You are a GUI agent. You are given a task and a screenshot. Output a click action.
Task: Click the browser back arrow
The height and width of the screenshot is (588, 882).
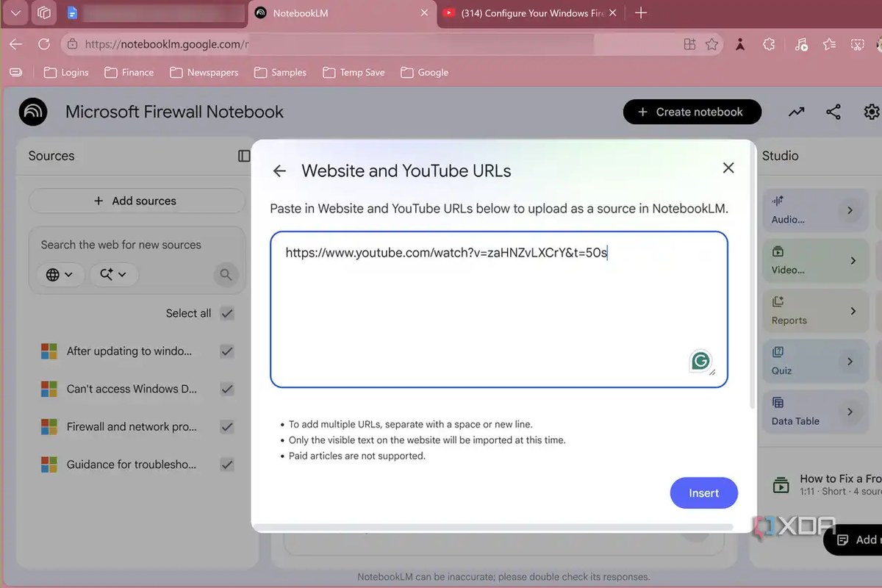pyautogui.click(x=15, y=44)
